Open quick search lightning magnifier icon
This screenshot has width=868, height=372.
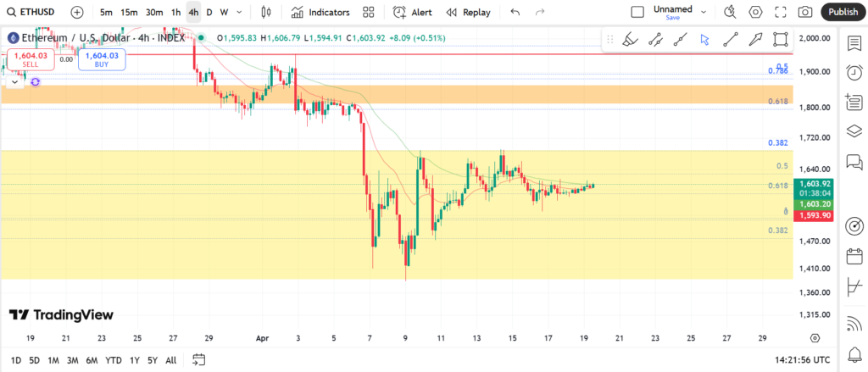click(x=730, y=13)
